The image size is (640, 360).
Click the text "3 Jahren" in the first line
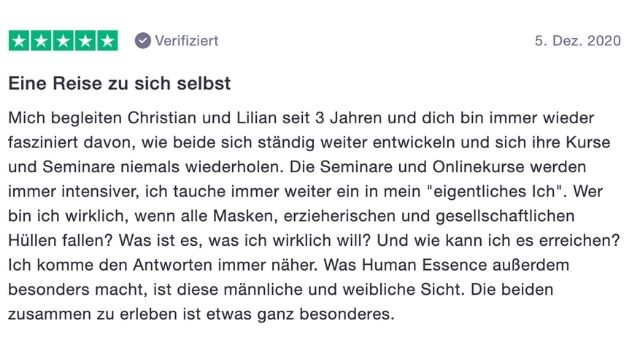[349, 118]
